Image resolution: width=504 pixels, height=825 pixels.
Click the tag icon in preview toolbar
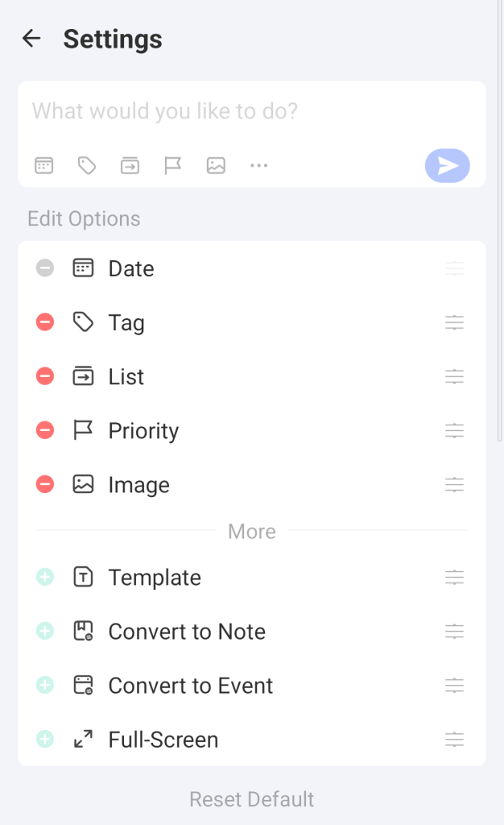pyautogui.click(x=87, y=166)
